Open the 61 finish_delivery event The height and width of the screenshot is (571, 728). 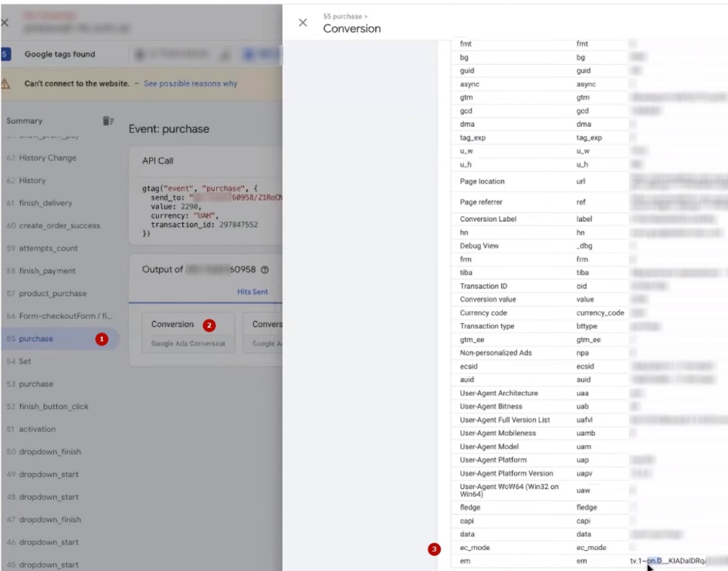pos(39,203)
